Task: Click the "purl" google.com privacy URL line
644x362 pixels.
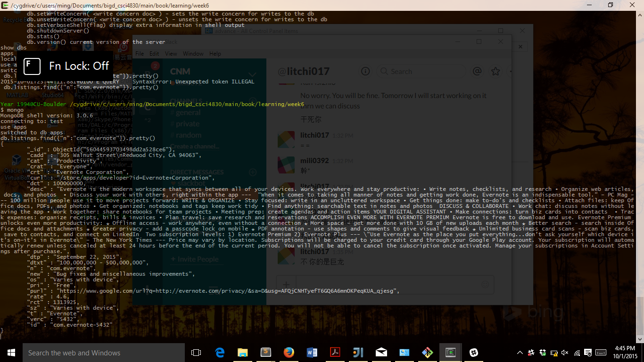Action: (213, 291)
